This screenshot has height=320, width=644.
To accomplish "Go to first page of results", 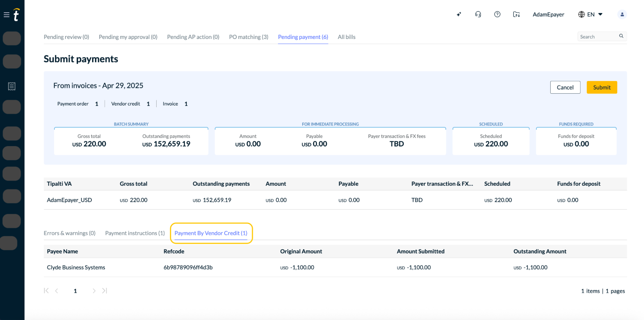I will point(46,291).
